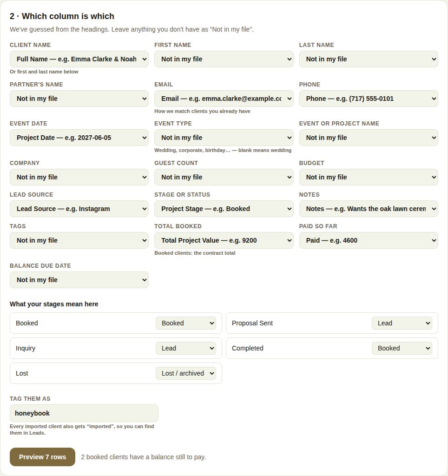Change the mapping for the Lost stage
The width and height of the screenshot is (448, 476).
[186, 373]
